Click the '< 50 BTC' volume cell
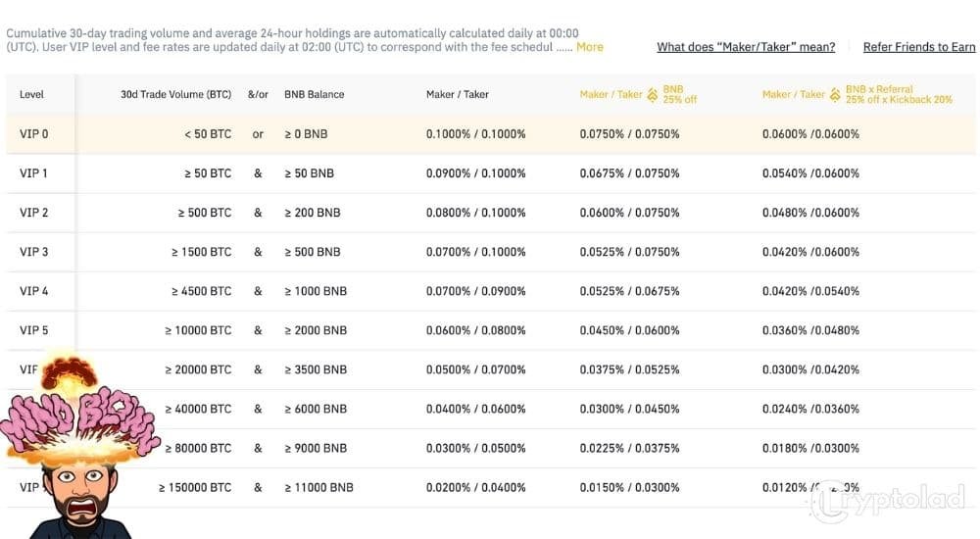The height and width of the screenshot is (539, 980). click(x=208, y=134)
